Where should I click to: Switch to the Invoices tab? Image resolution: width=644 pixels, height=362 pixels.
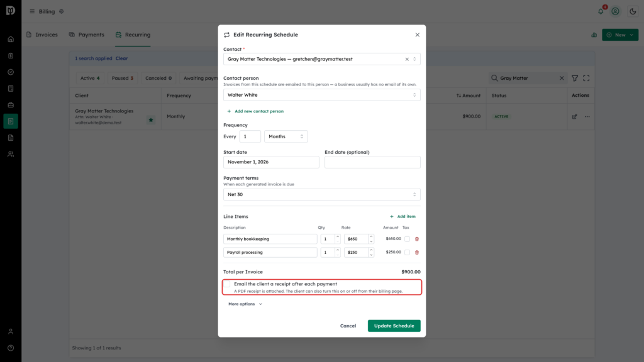coord(42,35)
